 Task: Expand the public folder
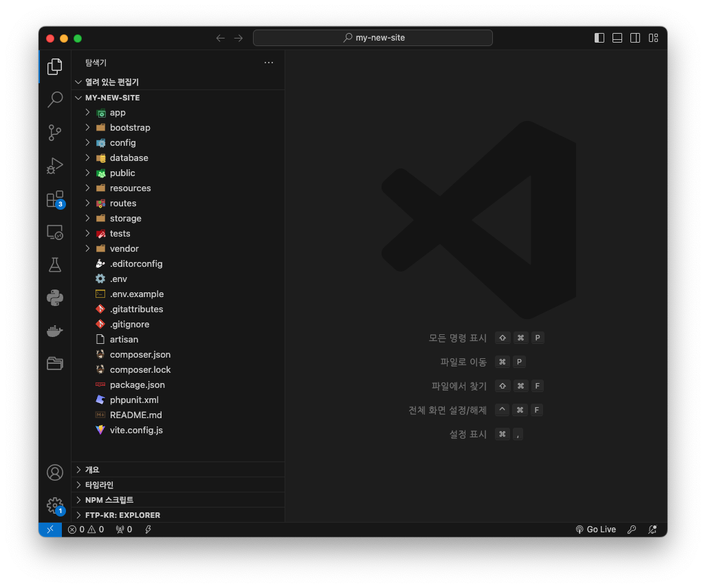point(179,173)
